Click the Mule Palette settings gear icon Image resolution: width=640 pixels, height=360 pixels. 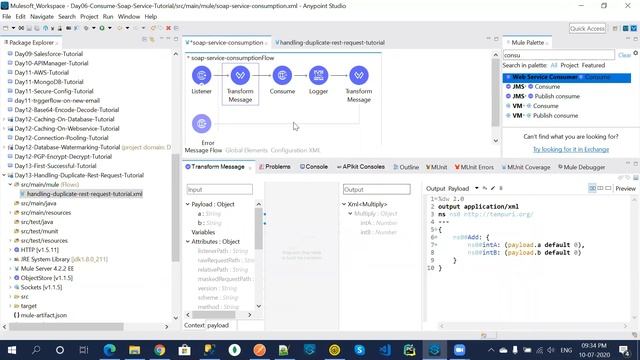(x=636, y=53)
